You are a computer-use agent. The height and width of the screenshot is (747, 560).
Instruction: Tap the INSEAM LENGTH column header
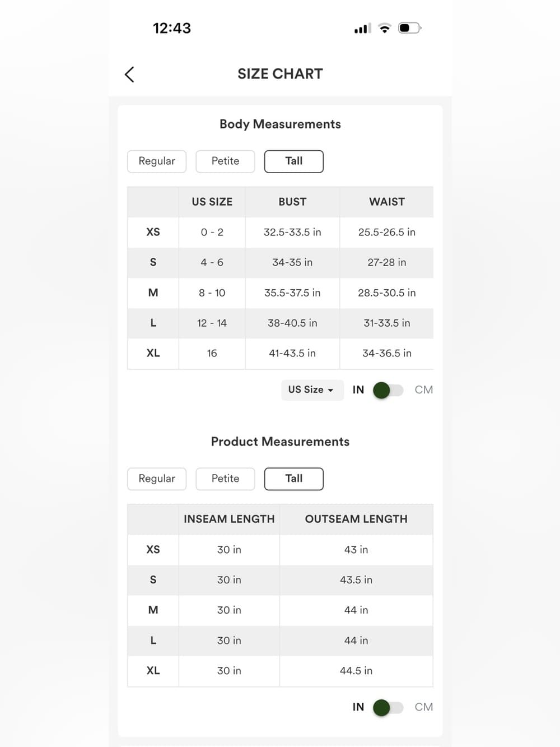click(x=229, y=519)
